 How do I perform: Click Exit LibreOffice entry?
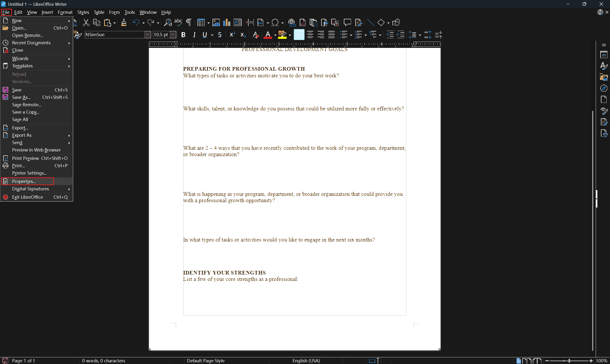[37, 197]
